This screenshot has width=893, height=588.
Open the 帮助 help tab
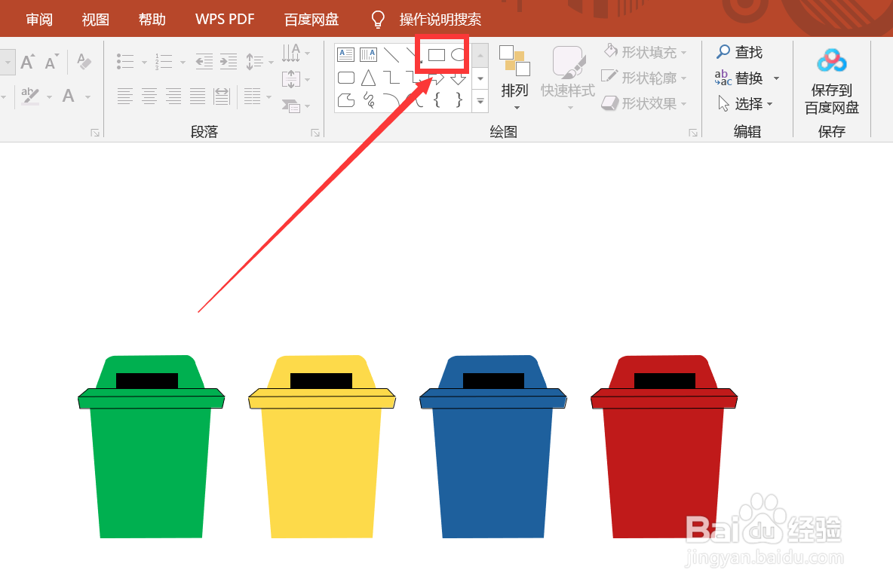152,20
